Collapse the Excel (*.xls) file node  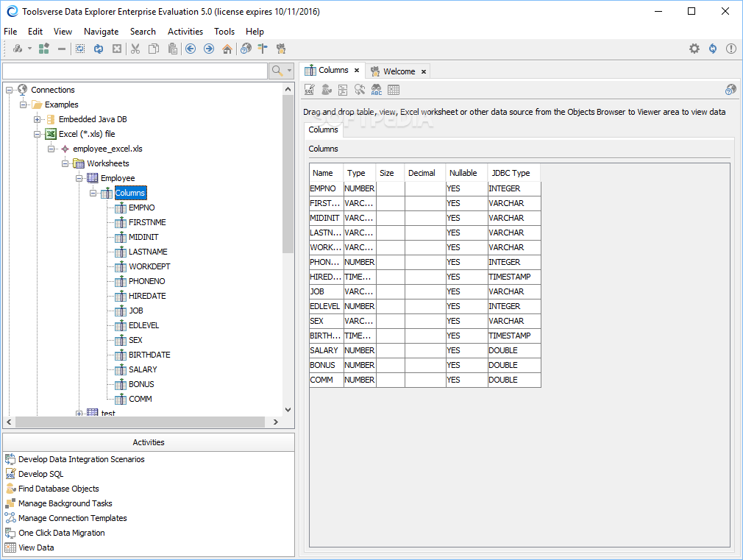[37, 134]
